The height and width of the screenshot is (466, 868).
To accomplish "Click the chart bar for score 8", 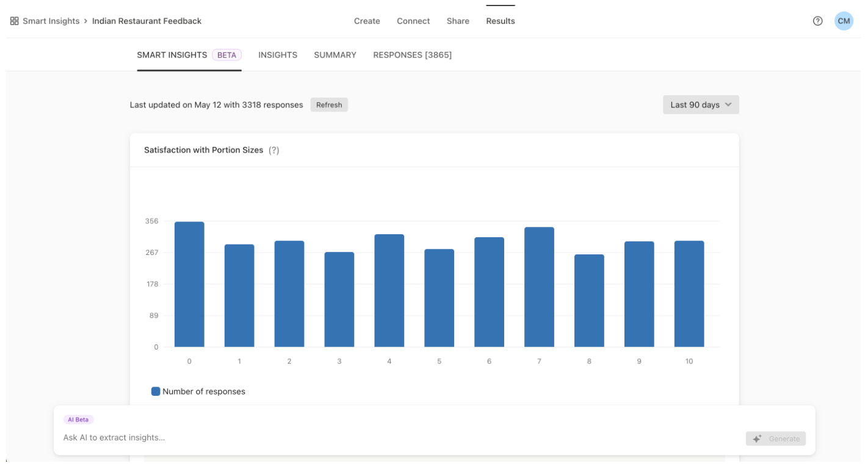I will pyautogui.click(x=590, y=301).
